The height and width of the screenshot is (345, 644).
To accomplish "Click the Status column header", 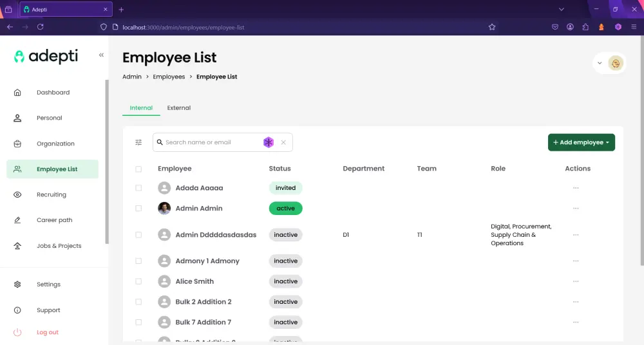I will (279, 169).
